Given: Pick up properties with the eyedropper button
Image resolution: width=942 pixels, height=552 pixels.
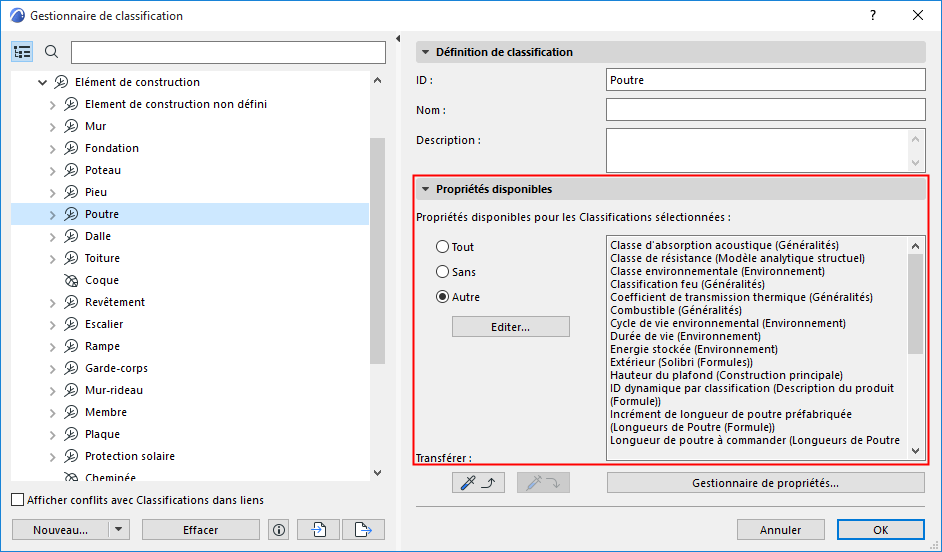Looking at the screenshot, I should 478,482.
